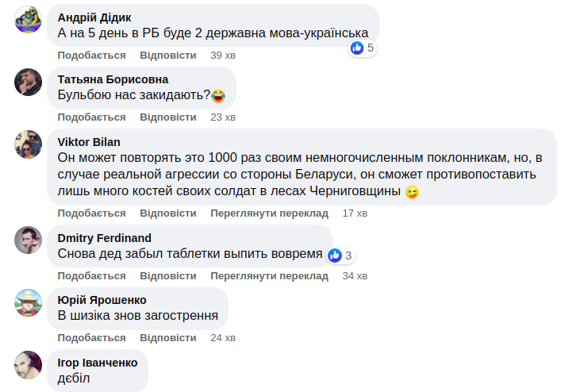Open Юрій Ярошенко's profile avatar
Screen dimensions: 561x392
(x=29, y=302)
